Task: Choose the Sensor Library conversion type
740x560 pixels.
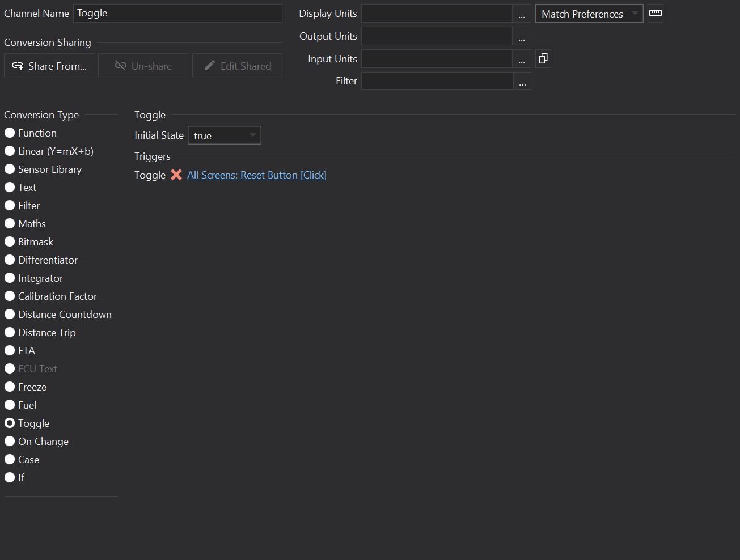Action: pos(10,169)
